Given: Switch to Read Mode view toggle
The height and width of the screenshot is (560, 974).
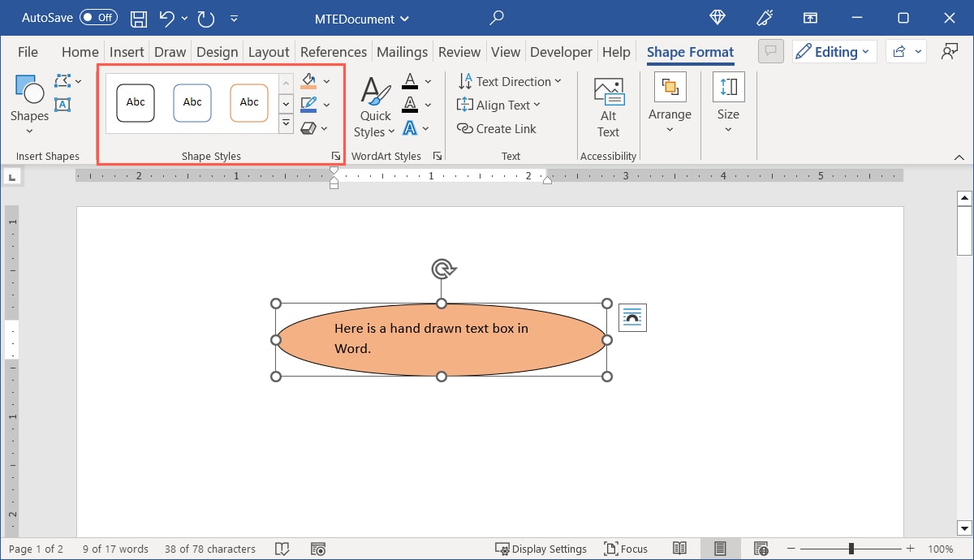Looking at the screenshot, I should coord(679,549).
